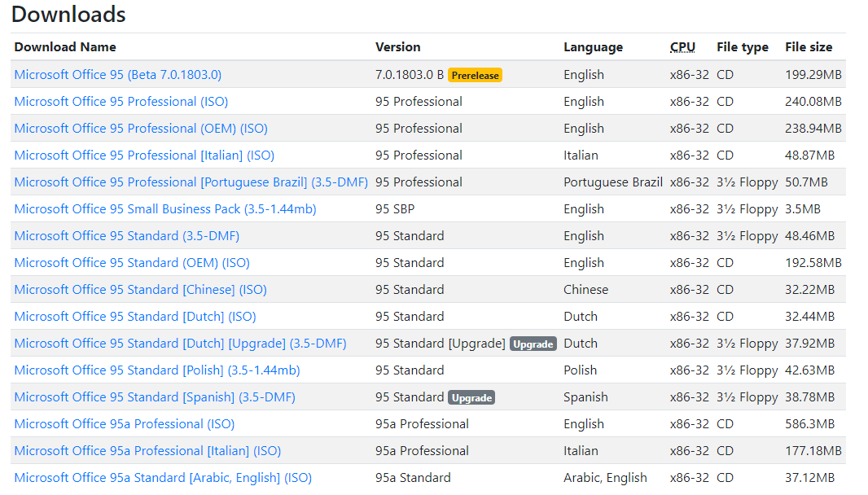Click x86-32 in the Beta 7.0.1803.0 row
This screenshot has height=495, width=868.
coord(689,75)
